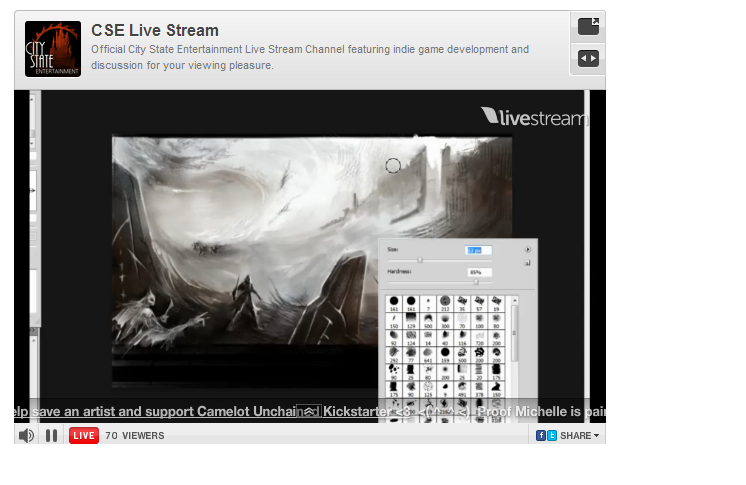Click the brush list scroll-up arrow
Viewport: 746px width, 485px height.
coord(515,300)
